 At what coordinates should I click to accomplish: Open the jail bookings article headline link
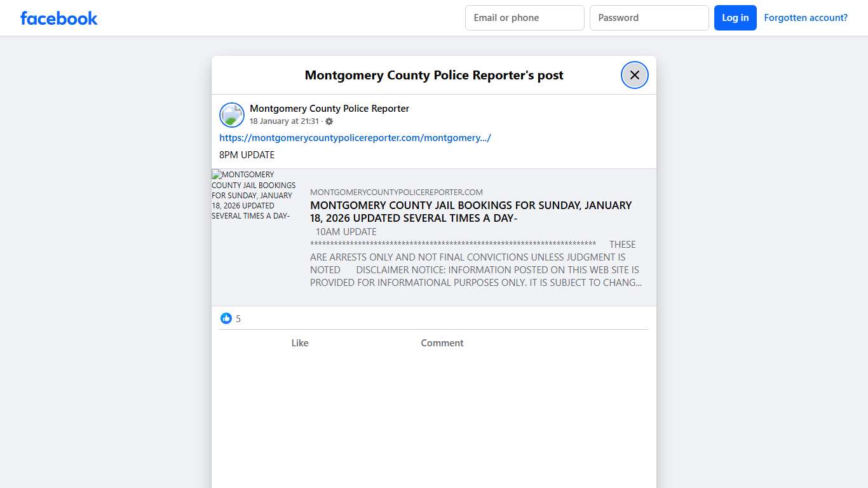[470, 212]
